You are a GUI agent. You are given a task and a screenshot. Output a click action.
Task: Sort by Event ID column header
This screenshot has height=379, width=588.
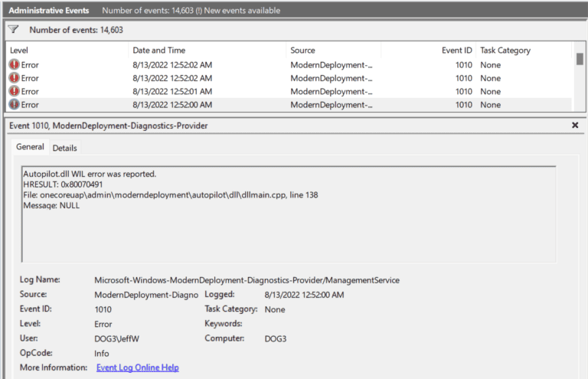428,51
